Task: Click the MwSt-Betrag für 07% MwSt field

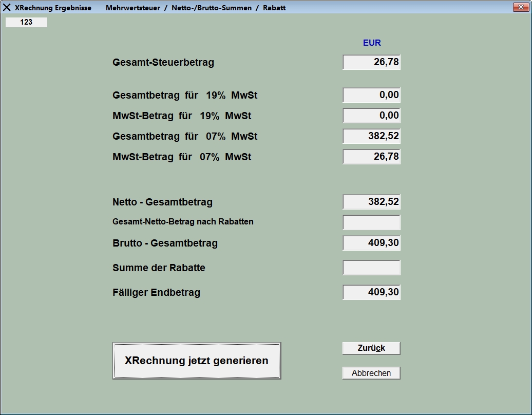Action: [x=371, y=157]
